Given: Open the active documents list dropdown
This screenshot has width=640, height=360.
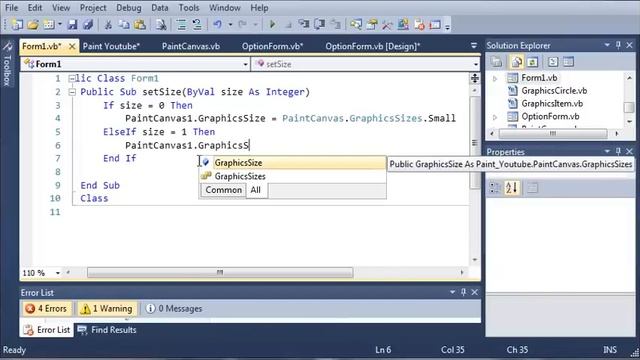Looking at the screenshot, I should click(473, 46).
